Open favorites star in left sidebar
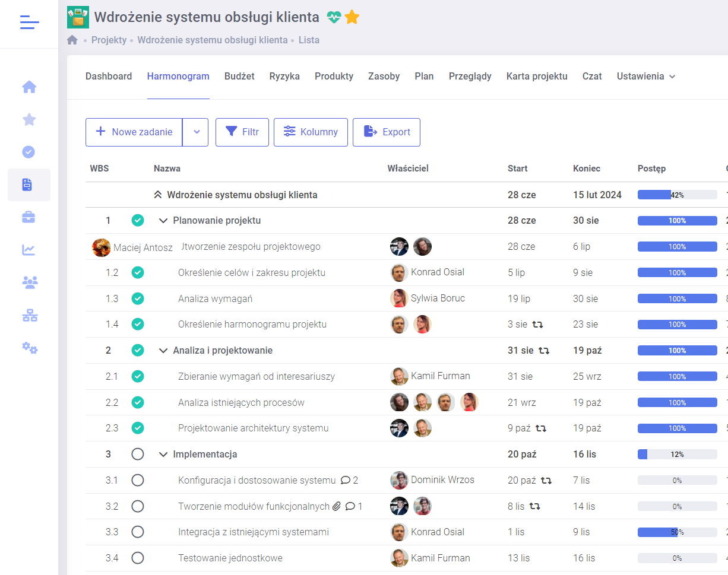 29,120
